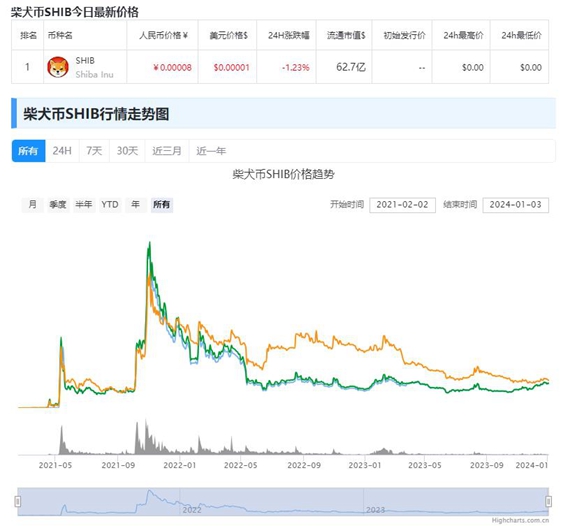Click the 排名 column header
Image resolution: width=570 pixels, height=526 pixels.
pyautogui.click(x=28, y=35)
